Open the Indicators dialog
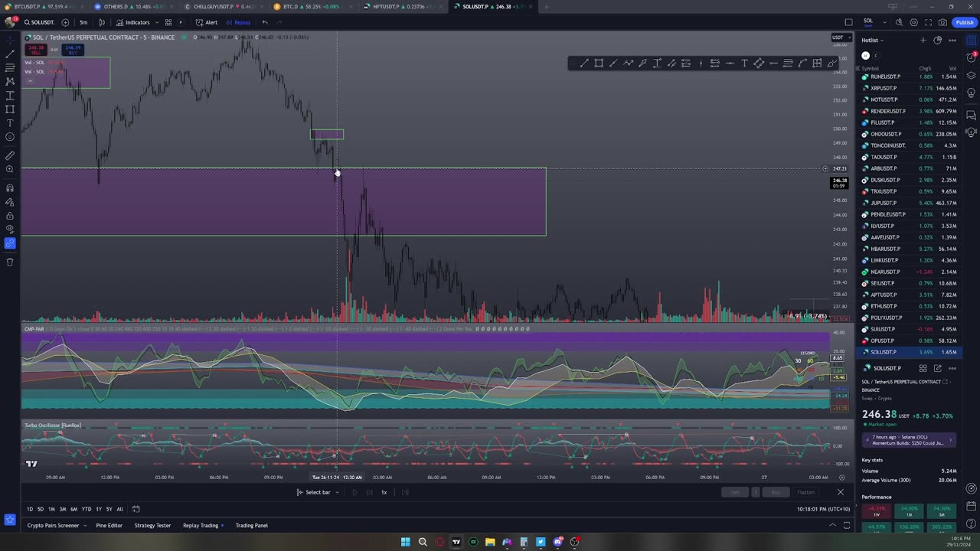Viewport: 980px width, 551px height. (133, 22)
